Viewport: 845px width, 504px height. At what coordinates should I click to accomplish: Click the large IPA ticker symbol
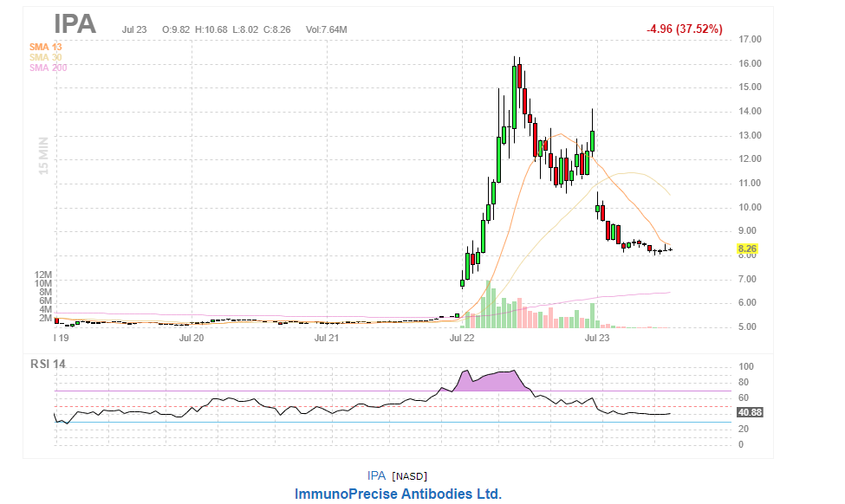tap(75, 24)
